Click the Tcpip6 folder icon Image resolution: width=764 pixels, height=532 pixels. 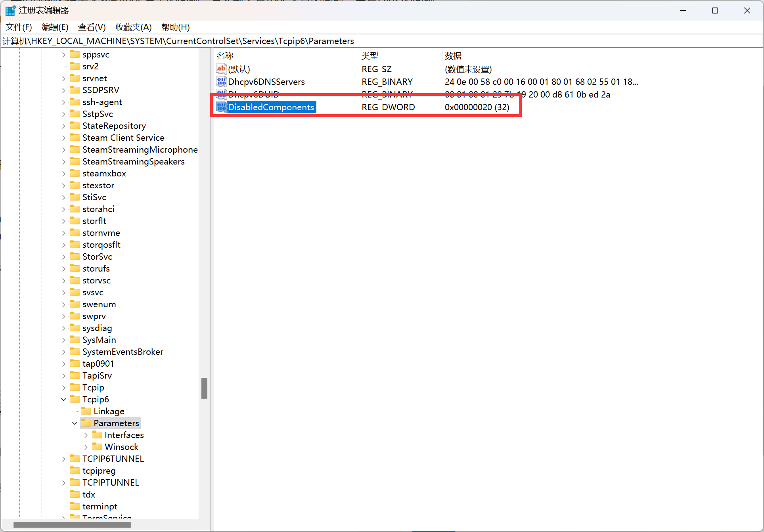[x=75, y=399]
